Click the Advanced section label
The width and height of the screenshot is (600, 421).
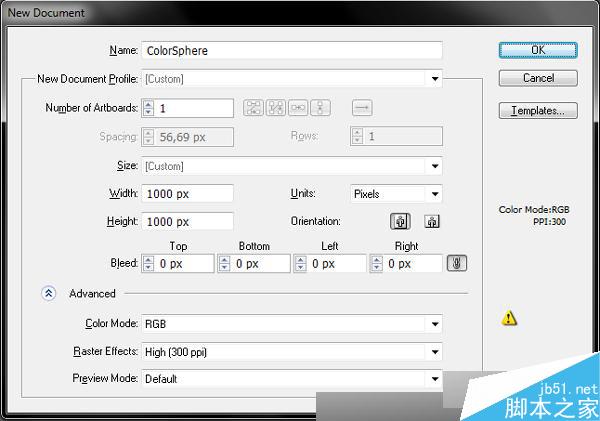pyautogui.click(x=92, y=294)
